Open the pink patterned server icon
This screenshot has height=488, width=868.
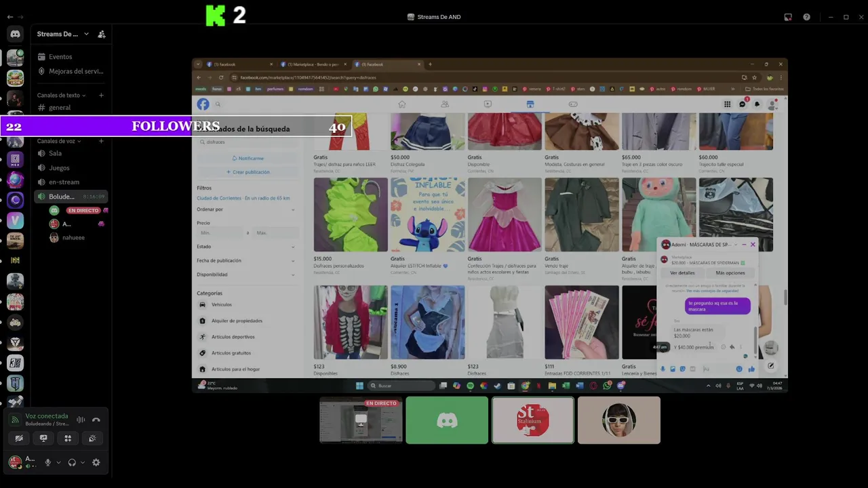[x=15, y=302]
